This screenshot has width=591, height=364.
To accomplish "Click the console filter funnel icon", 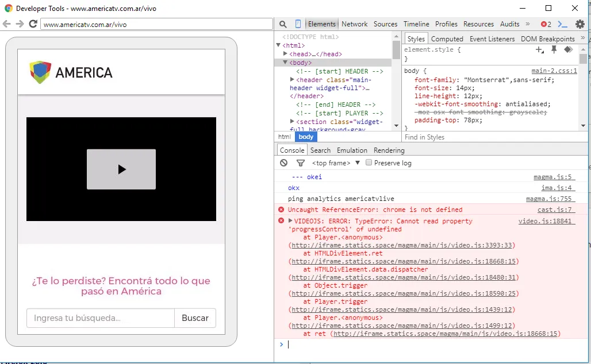I will [301, 163].
